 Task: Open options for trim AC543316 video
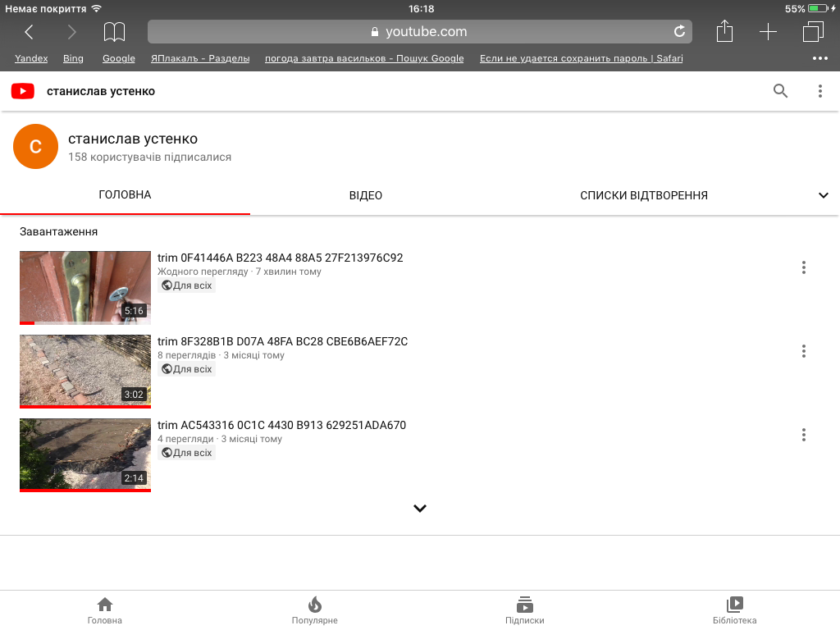pos(804,435)
